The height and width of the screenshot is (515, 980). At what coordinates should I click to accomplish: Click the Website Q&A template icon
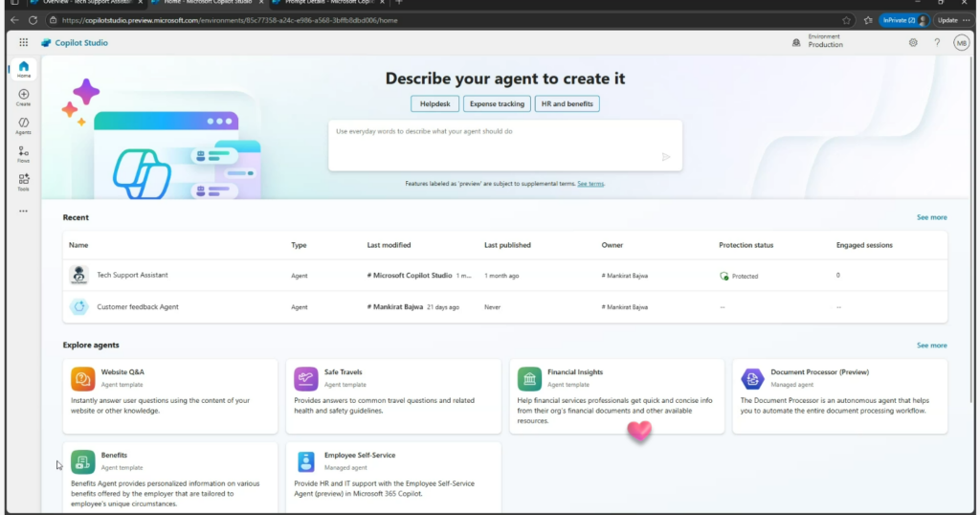pyautogui.click(x=82, y=379)
